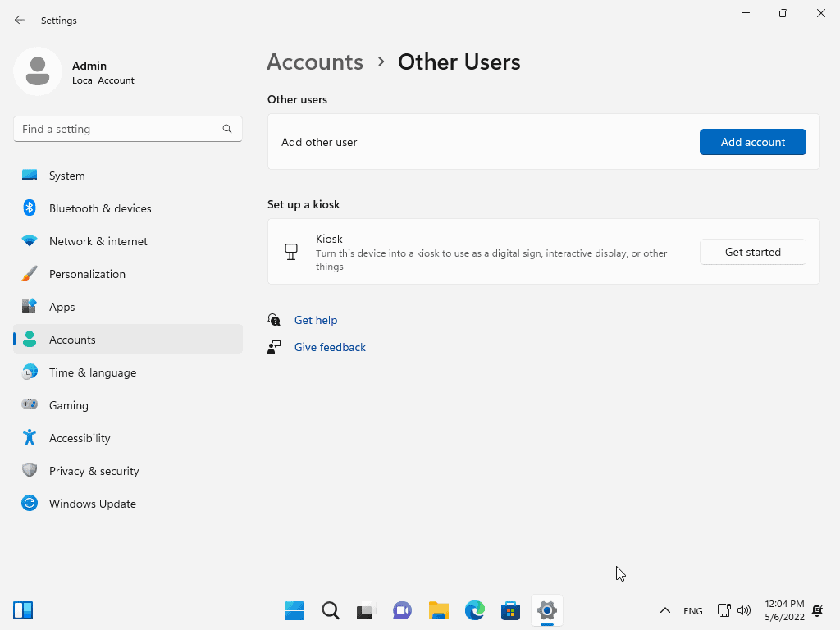Open Microsoft Store from the taskbar
Screen dimensions: 840x630
tap(510, 610)
